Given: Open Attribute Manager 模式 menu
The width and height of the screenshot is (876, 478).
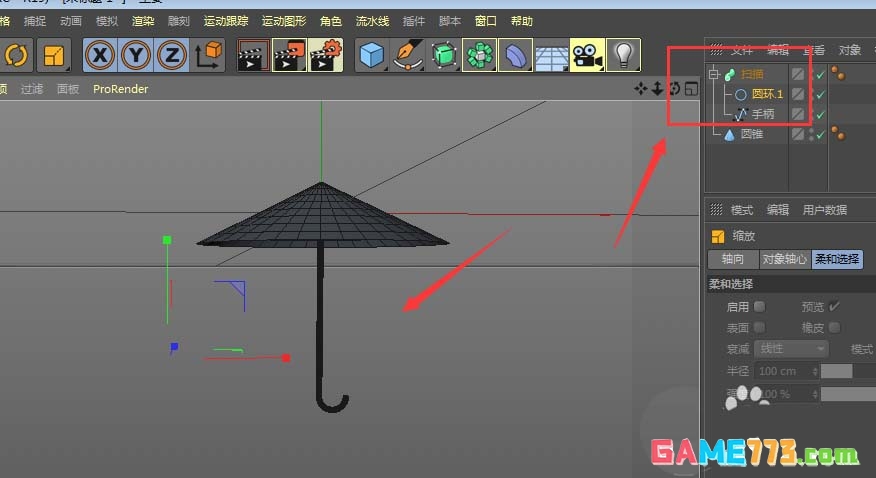Looking at the screenshot, I should coord(742,210).
